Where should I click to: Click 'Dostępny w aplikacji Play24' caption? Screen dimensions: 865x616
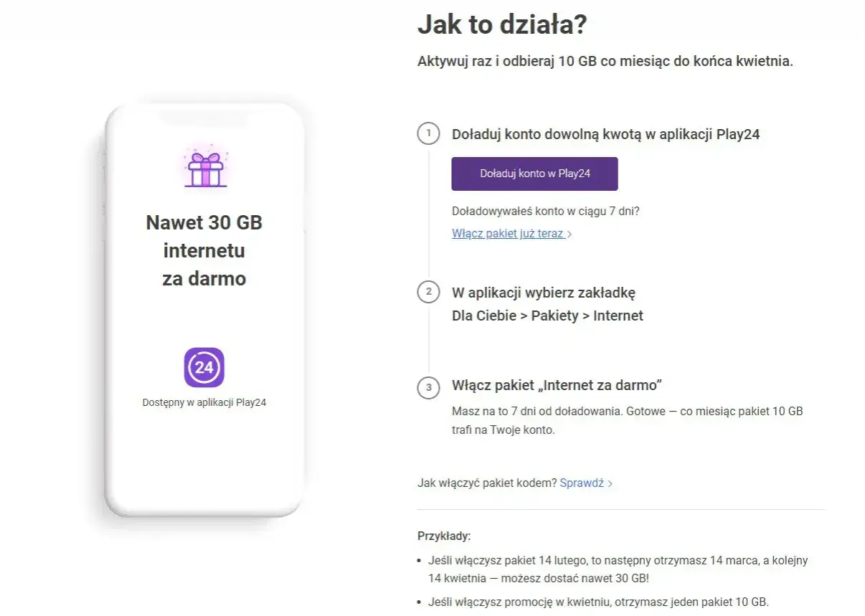point(204,402)
